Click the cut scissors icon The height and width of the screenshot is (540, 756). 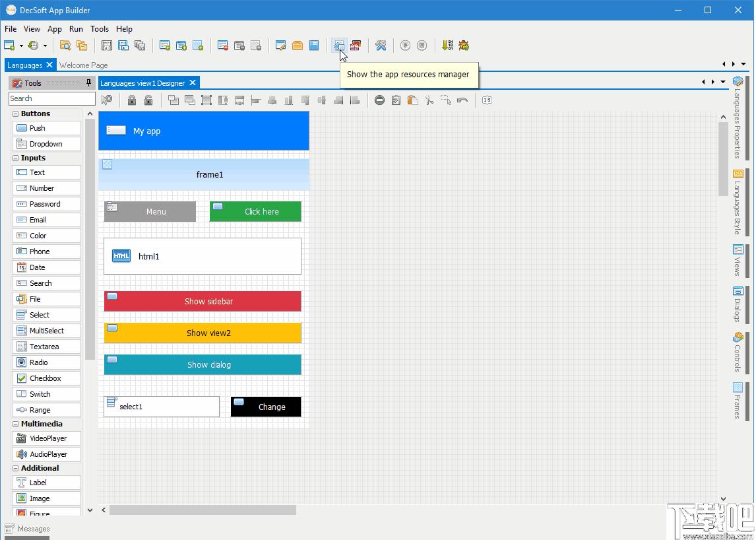(429, 100)
